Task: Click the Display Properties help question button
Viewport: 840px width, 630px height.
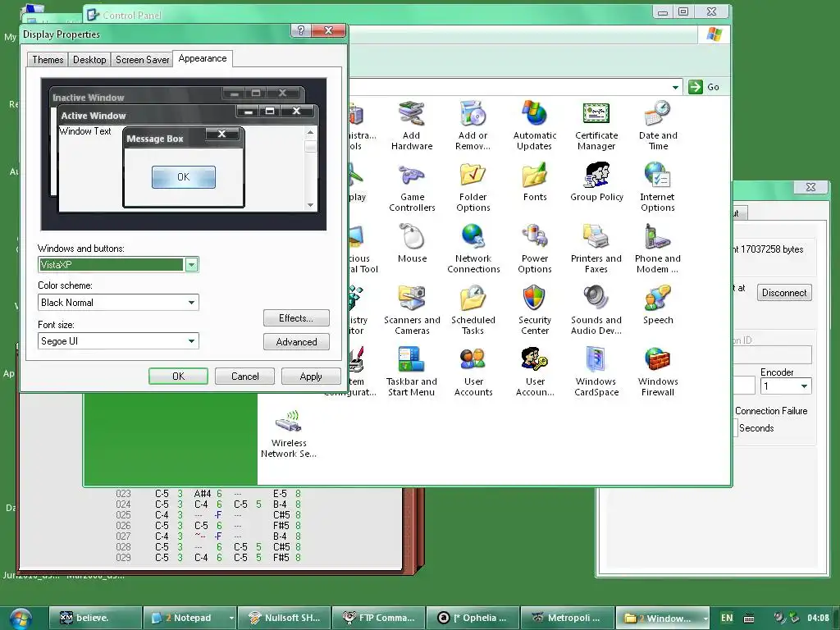Action: point(300,30)
